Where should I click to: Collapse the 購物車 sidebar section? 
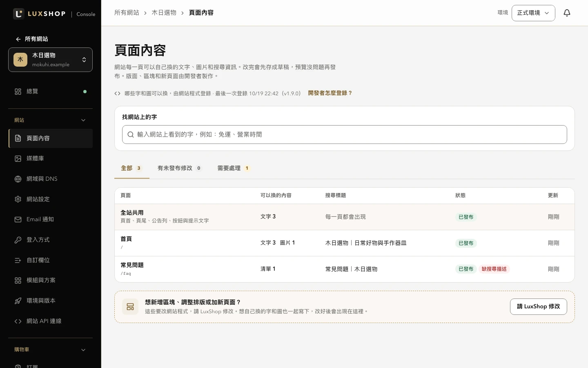[50, 350]
